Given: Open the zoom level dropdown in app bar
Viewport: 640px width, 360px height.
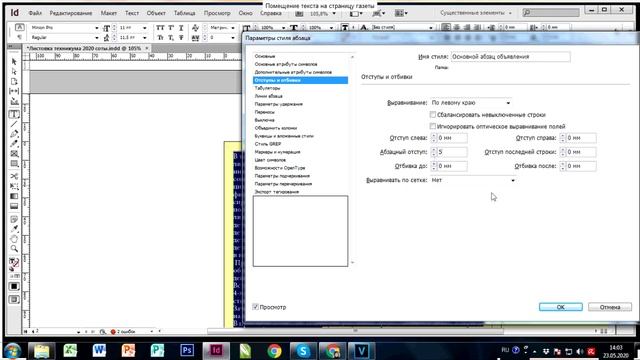Looking at the screenshot, I should pos(334,13).
